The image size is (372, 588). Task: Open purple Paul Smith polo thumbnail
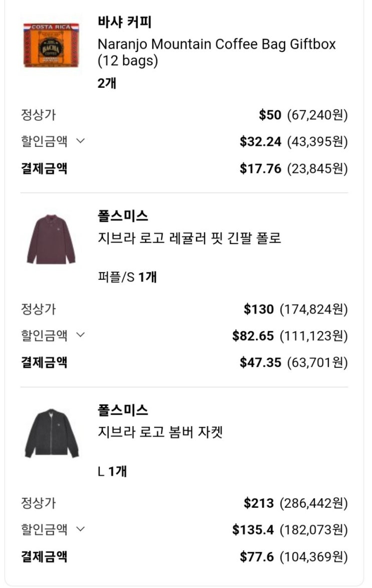click(51, 239)
